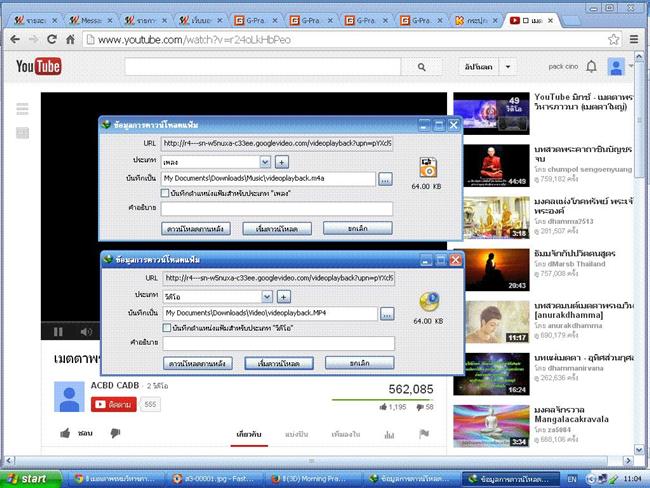Expand the upload button dropdown arrow
Viewport: 650px width, 488px height.
tap(508, 67)
